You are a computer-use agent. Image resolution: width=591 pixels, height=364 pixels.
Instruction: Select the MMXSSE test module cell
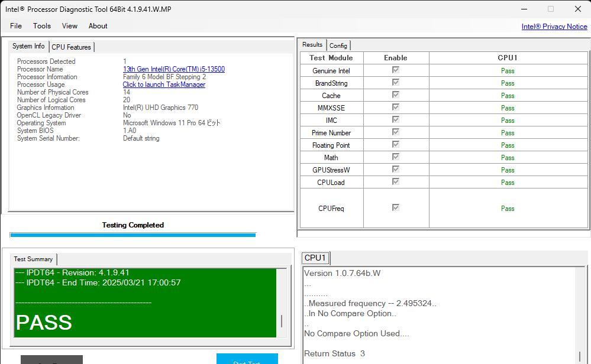pos(331,108)
